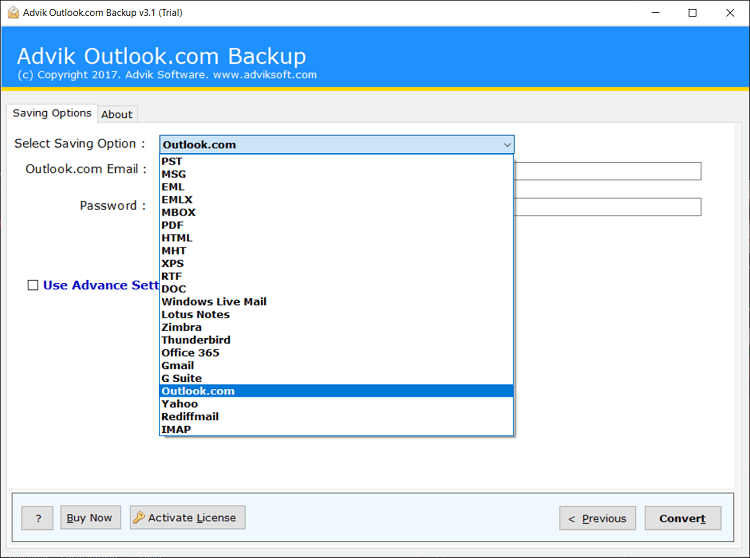Click the Buy Now button
This screenshot has height=558, width=750.
(x=90, y=517)
